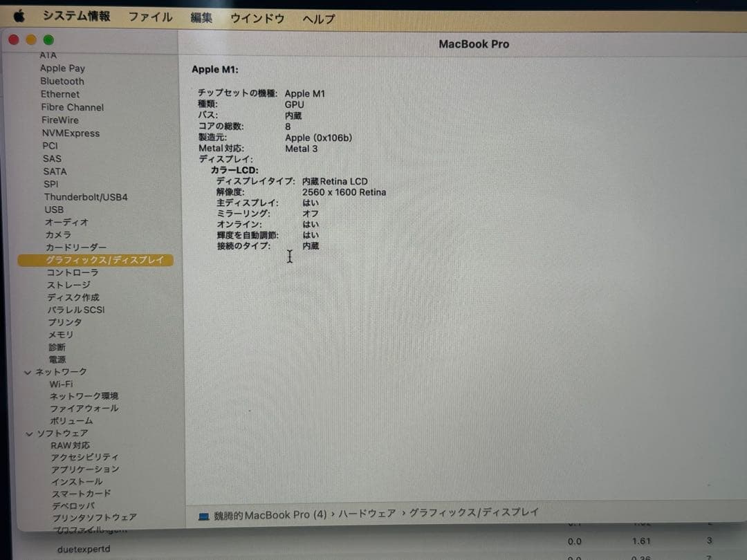Select 電源 in the sidebar
This screenshot has width=747, height=560.
click(57, 359)
